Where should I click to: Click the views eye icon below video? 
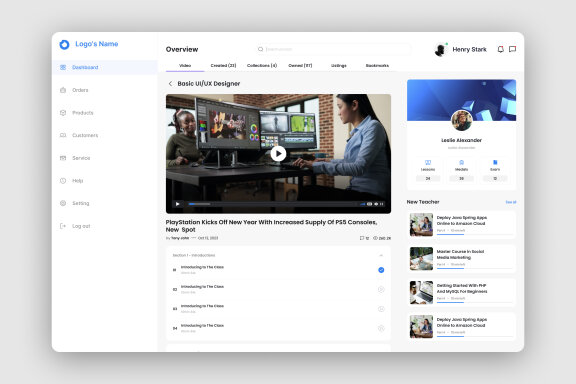pos(375,238)
